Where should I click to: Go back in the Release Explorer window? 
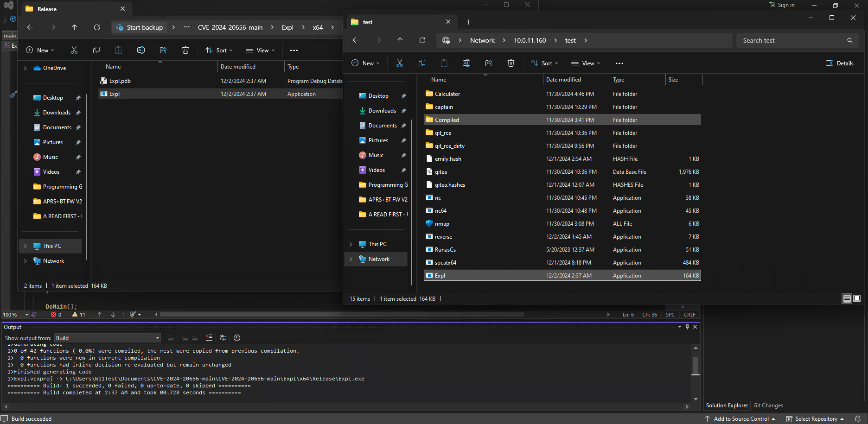(x=30, y=27)
